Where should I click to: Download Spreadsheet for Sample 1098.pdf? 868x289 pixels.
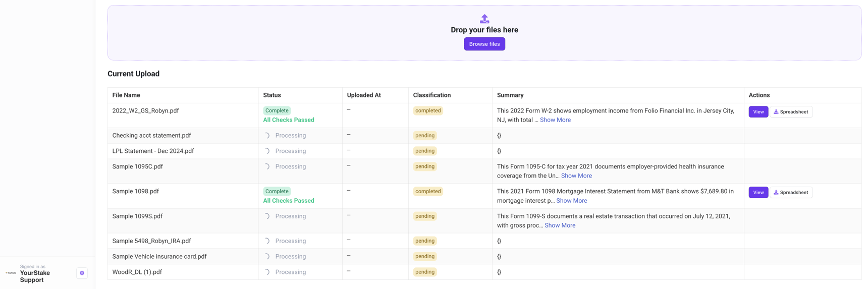[791, 192]
